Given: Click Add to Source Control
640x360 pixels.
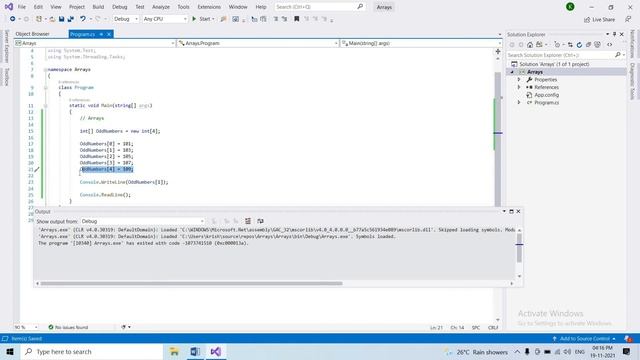Looking at the screenshot, I should point(584,339).
